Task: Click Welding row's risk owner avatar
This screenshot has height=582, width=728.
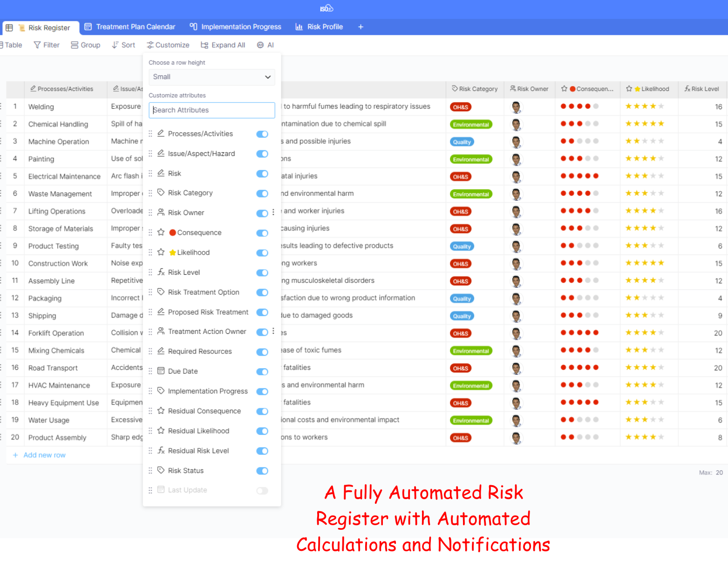Action: pyautogui.click(x=516, y=107)
